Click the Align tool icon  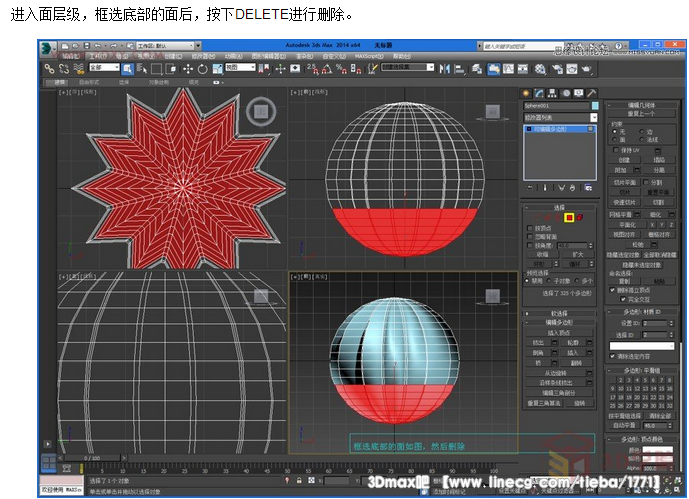[x=460, y=69]
